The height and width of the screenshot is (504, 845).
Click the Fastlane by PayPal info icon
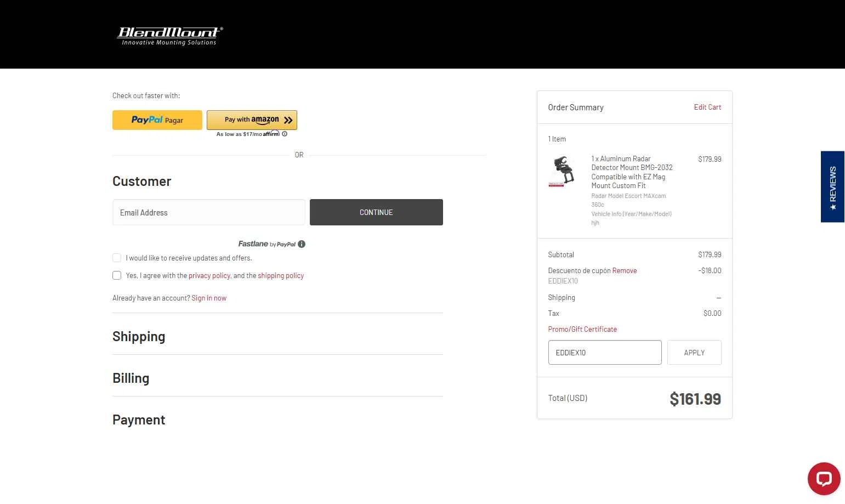[x=302, y=244]
